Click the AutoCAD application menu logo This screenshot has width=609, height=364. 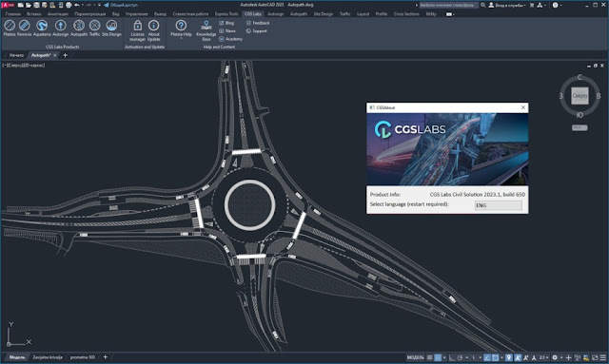point(8,5)
